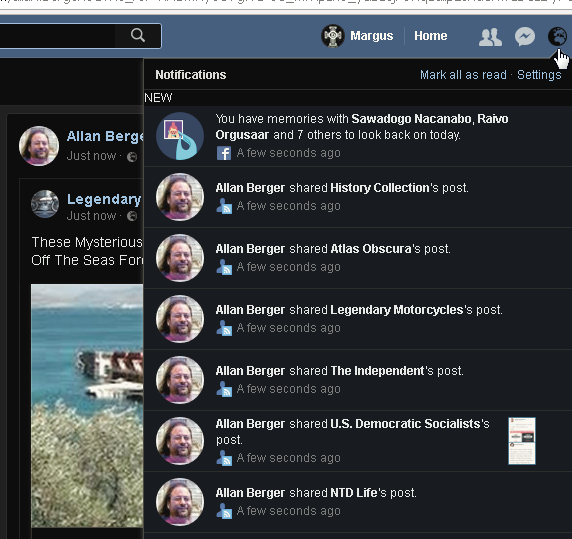The image size is (572, 539).
Task: Go to Home in top bar
Action: [x=430, y=36]
